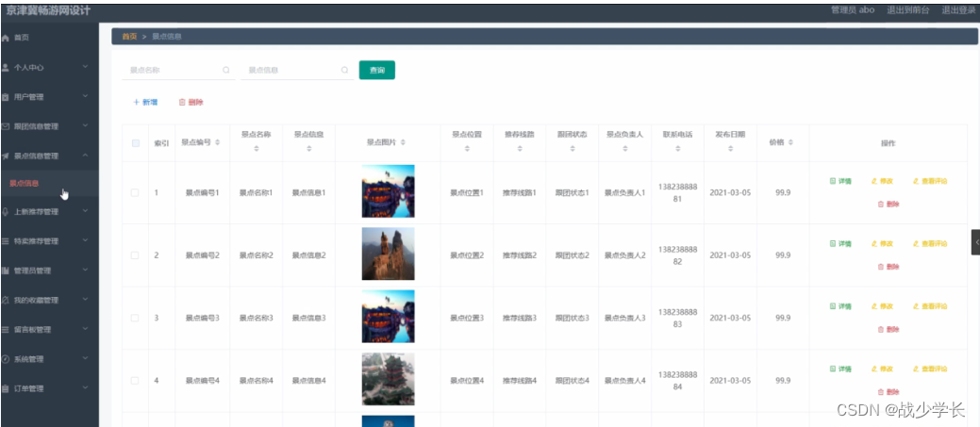Click the paper-plane icon beside 景点信息管理

tap(6, 156)
